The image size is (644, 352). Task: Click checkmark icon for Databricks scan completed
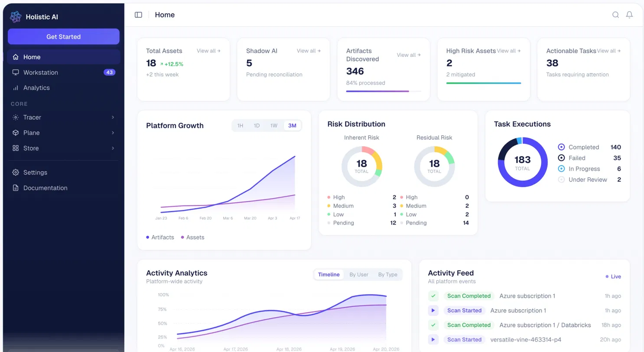coord(433,325)
